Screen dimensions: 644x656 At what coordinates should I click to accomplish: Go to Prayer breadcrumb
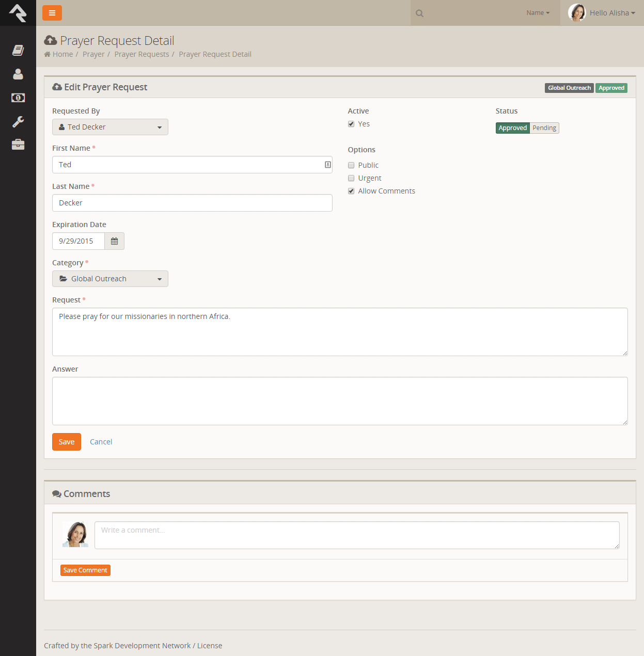tap(93, 54)
